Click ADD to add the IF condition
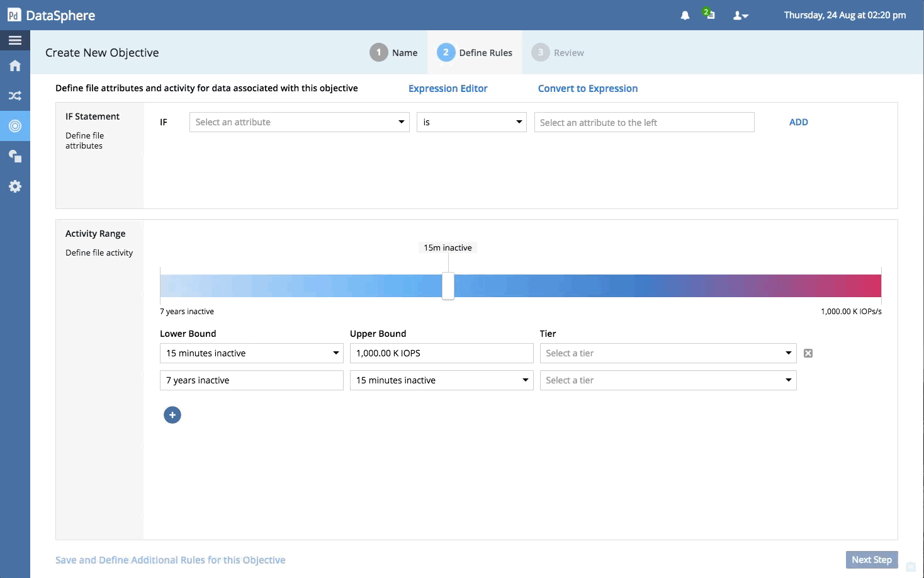 799,122
